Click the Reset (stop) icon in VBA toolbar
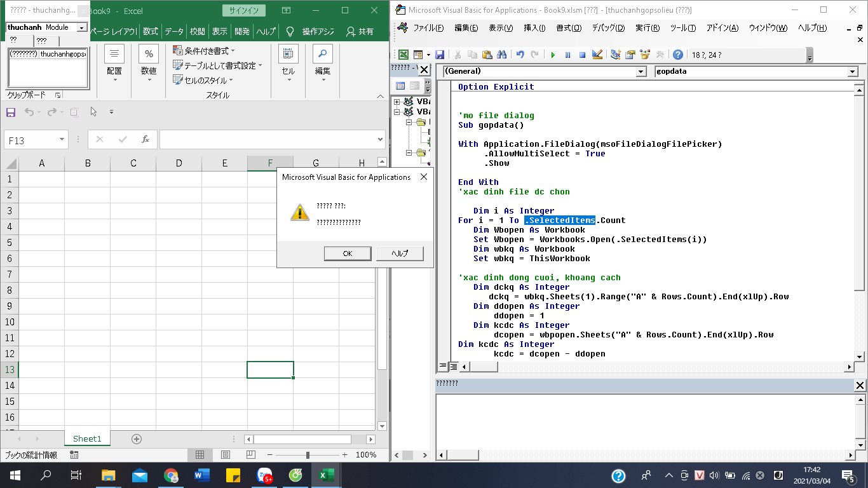This screenshot has height=488, width=868. 582,55
